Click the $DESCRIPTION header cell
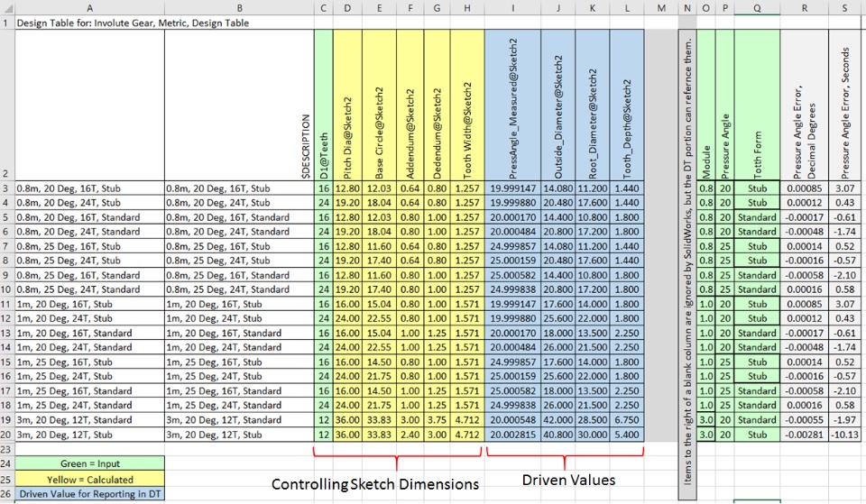 point(239,105)
